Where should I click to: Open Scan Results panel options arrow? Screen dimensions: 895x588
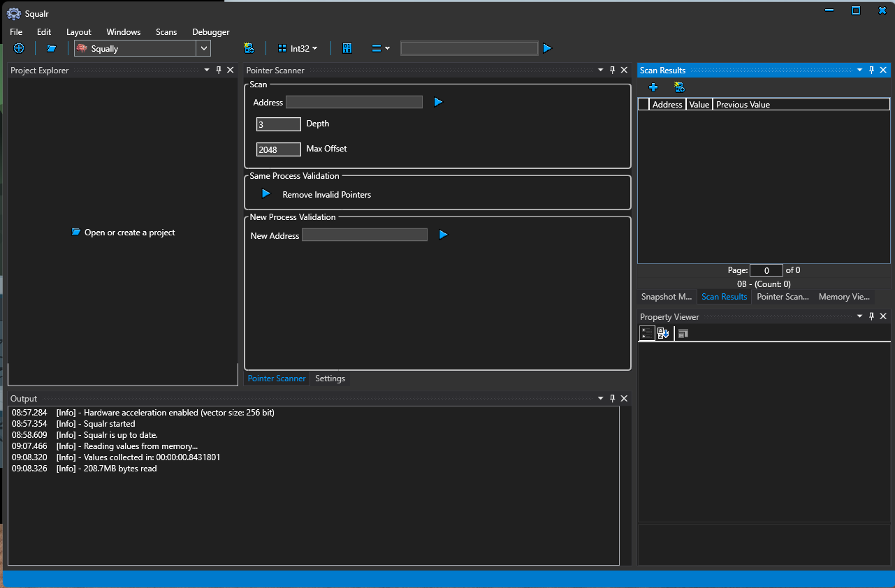860,70
